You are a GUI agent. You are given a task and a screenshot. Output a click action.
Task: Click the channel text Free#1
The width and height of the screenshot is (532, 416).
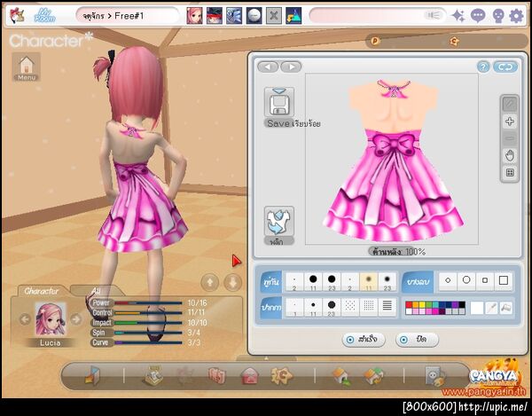129,16
